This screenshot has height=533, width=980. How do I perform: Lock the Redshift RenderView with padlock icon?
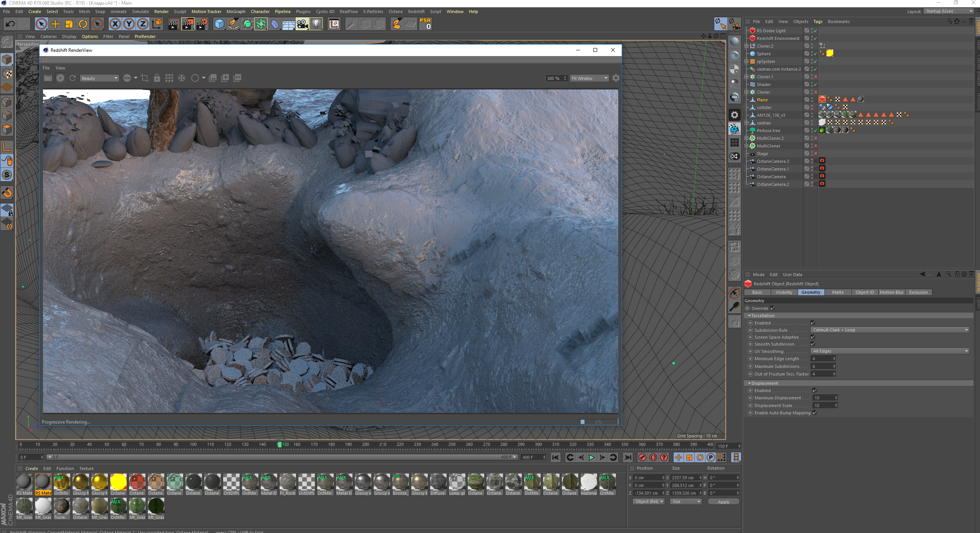point(157,78)
